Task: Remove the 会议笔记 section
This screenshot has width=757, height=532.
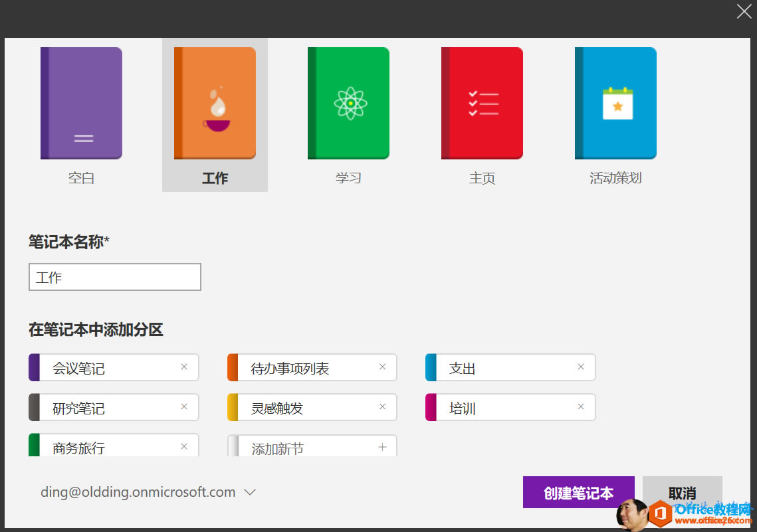Action: tap(184, 367)
